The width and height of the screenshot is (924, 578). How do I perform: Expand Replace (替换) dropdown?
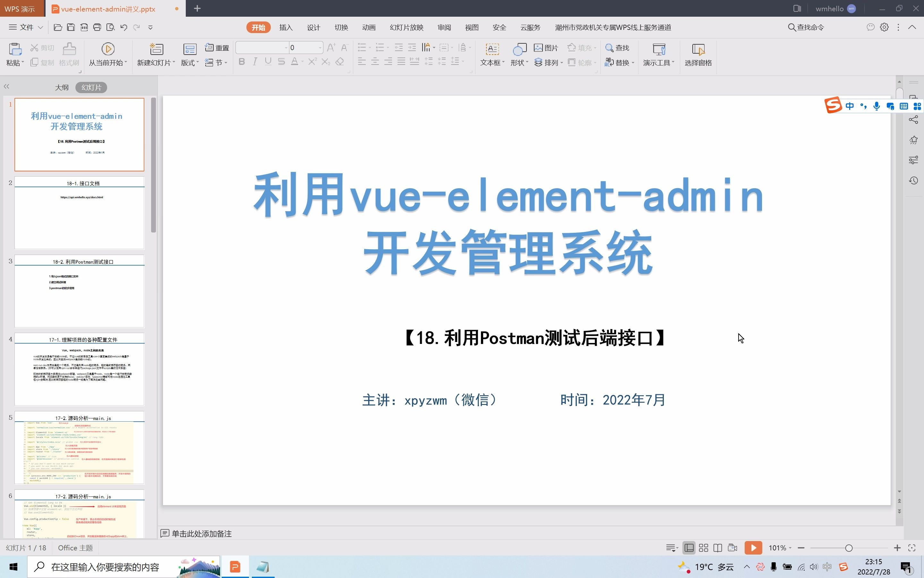pyautogui.click(x=633, y=62)
